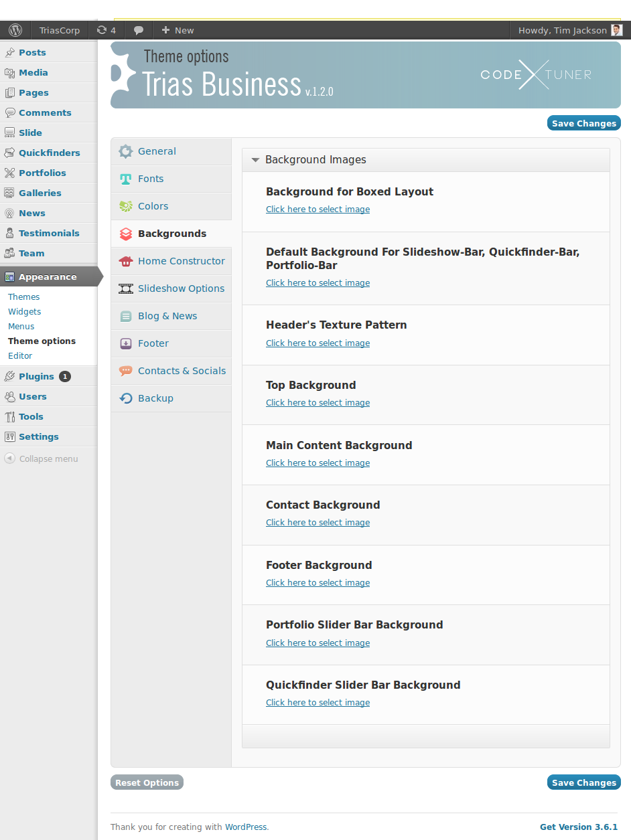Click the General gear icon
The height and width of the screenshot is (840, 631).
tap(126, 151)
